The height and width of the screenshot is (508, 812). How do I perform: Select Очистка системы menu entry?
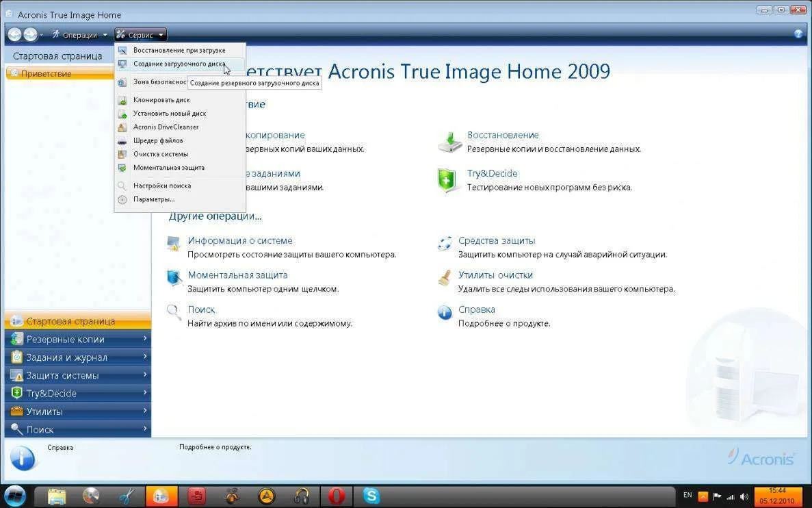click(x=180, y=154)
